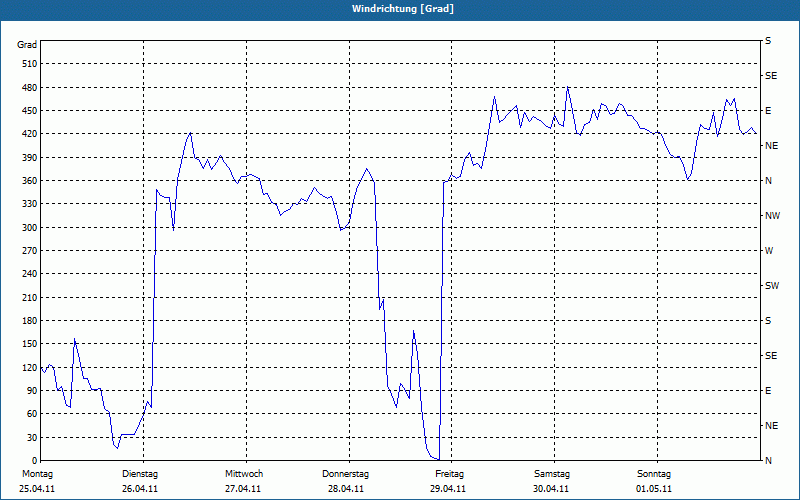Click the "Sonntag" day label
800x500 pixels.
(x=654, y=474)
